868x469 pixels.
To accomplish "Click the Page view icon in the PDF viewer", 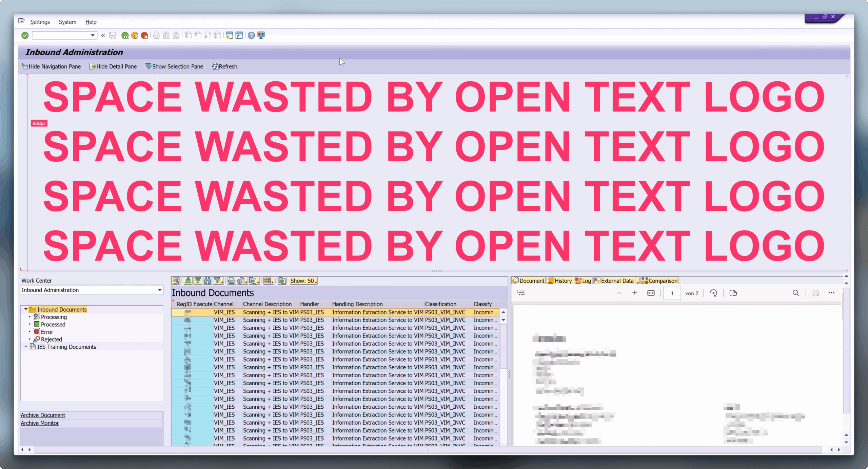I will coord(733,293).
